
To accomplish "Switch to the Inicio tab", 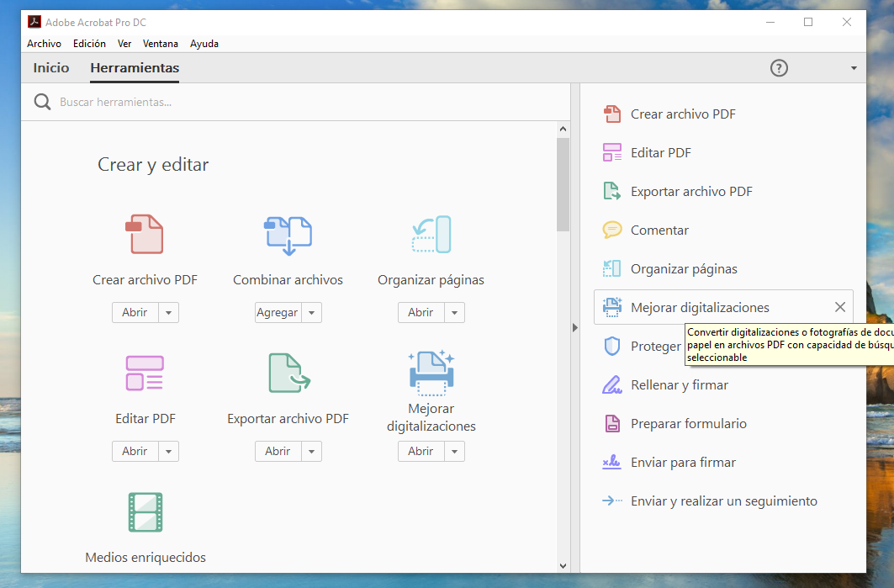I will tap(50, 67).
